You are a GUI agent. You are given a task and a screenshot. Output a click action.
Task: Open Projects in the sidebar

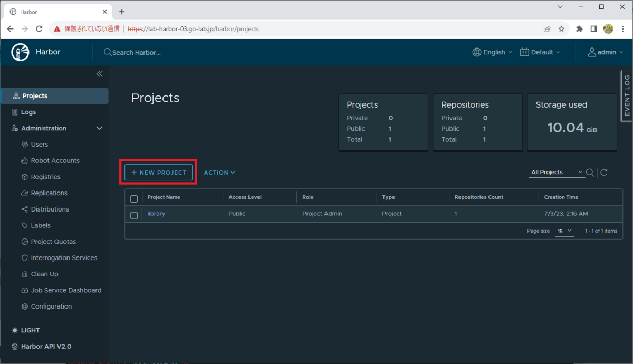pos(54,96)
